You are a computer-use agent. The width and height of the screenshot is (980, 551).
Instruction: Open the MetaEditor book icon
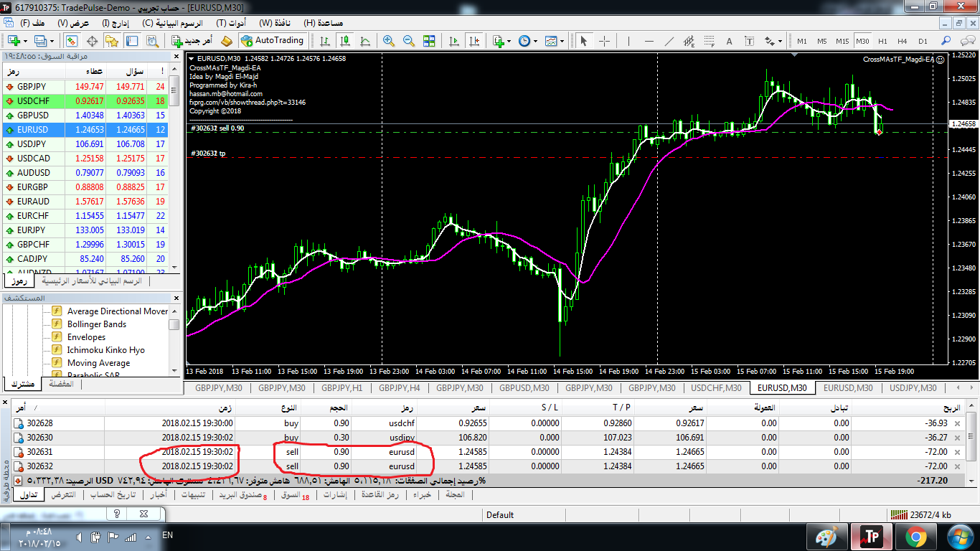pyautogui.click(x=227, y=41)
